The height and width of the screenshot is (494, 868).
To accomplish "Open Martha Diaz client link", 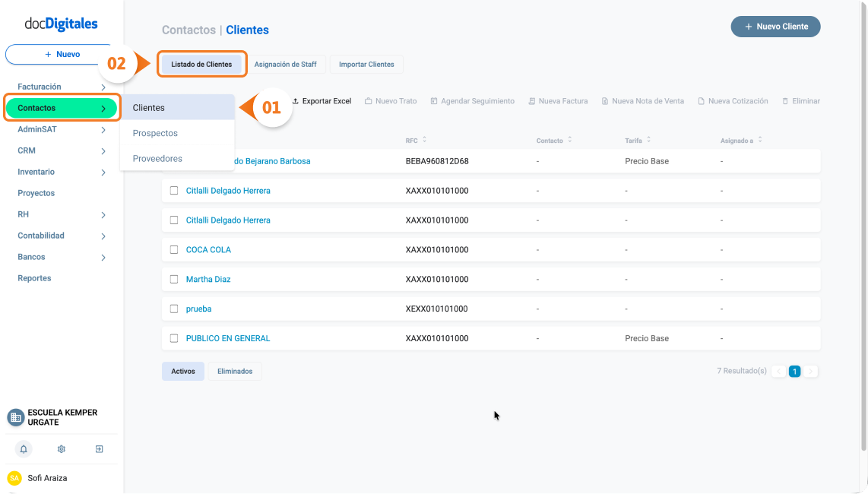I will click(x=208, y=279).
